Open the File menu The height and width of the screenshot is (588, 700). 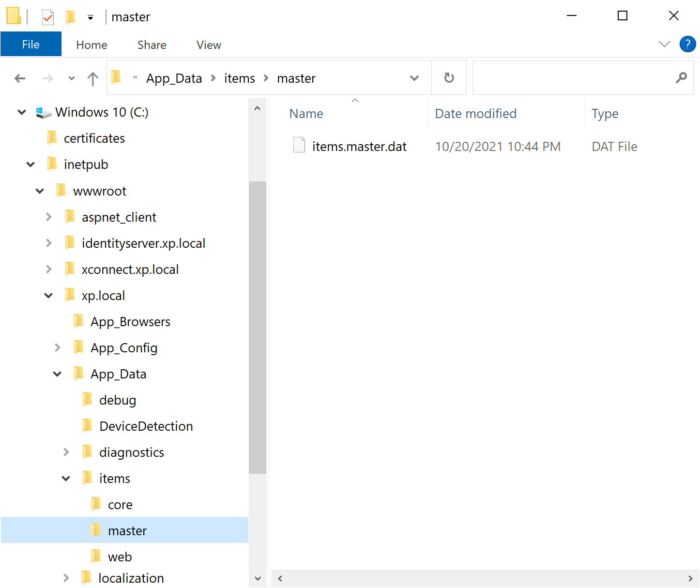[x=31, y=45]
